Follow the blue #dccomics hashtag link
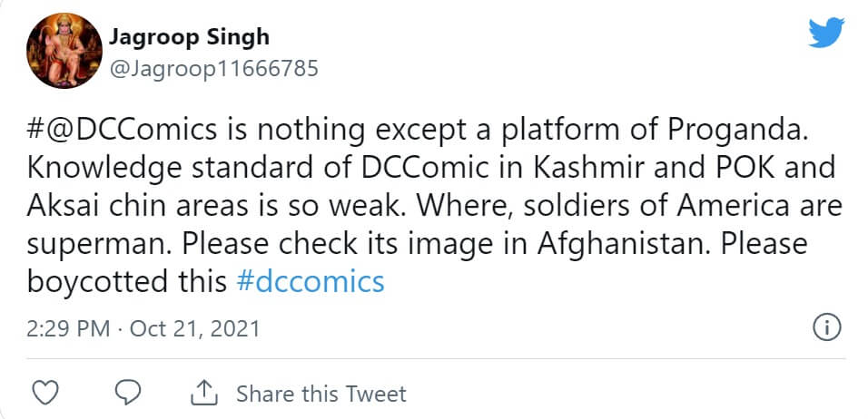Viewport: 868px width, 419px height. pos(310,281)
